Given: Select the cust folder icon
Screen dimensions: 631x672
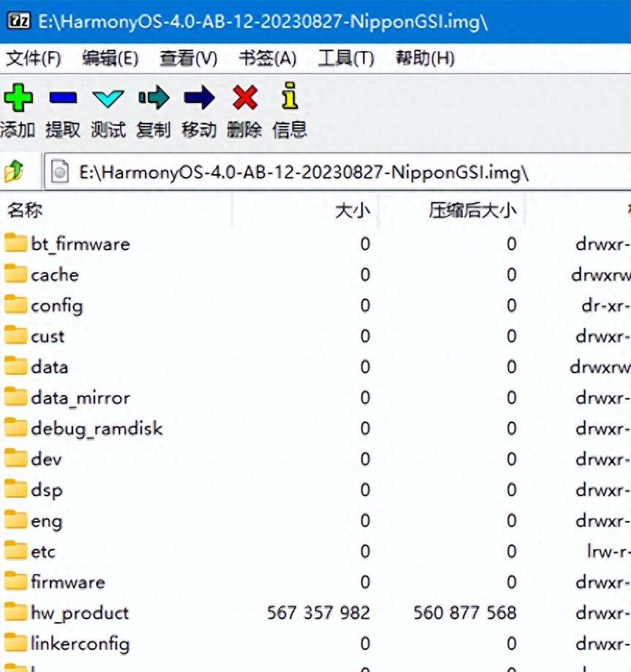Looking at the screenshot, I should (16, 335).
